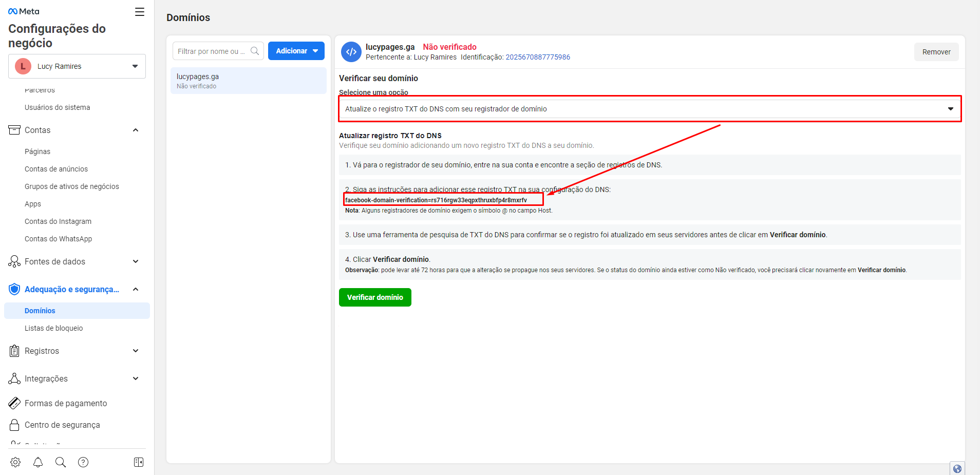The height and width of the screenshot is (475, 980).
Task: Open Grupos de ativos de negócios
Action: pyautogui.click(x=72, y=186)
